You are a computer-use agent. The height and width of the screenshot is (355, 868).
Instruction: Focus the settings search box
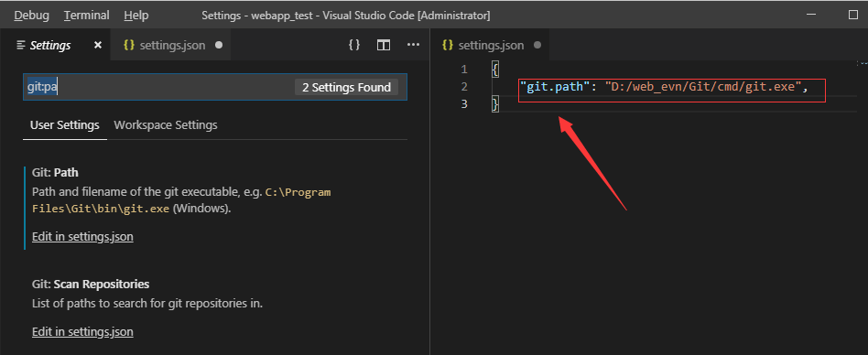point(215,87)
